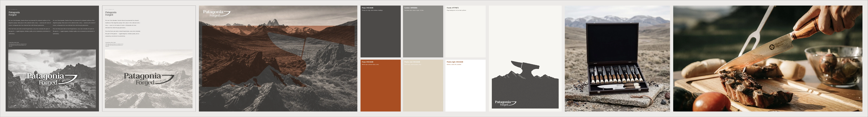Click the "Carbón #8F8D8A" label text
The height and width of the screenshot is (117, 868).
coord(411,8)
